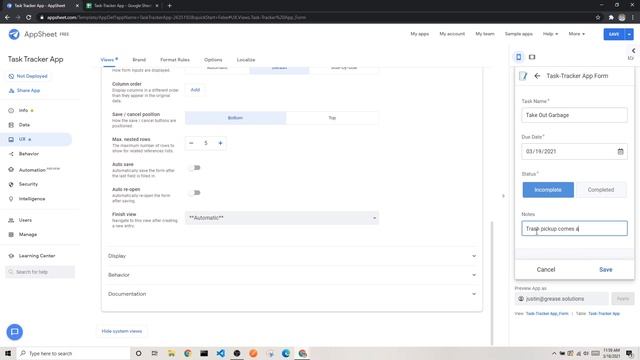Open Learning Center icon
640x360 pixels.
11,256
